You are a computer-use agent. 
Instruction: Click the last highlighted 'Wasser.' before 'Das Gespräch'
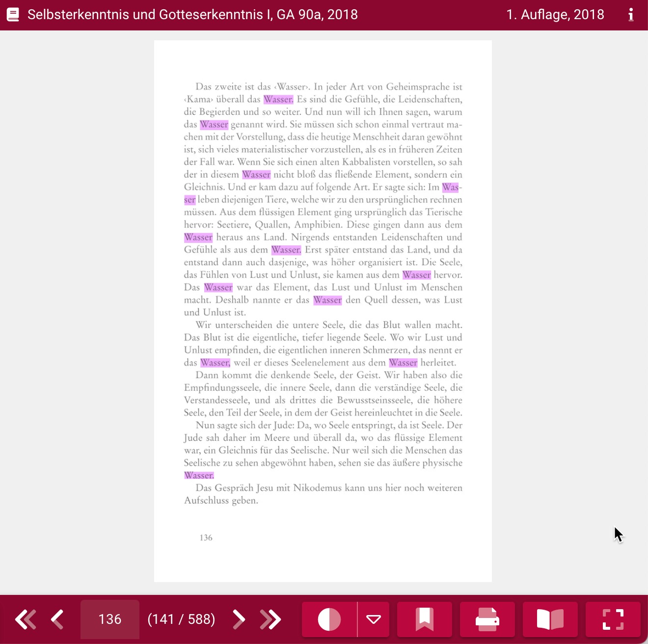[x=199, y=476]
